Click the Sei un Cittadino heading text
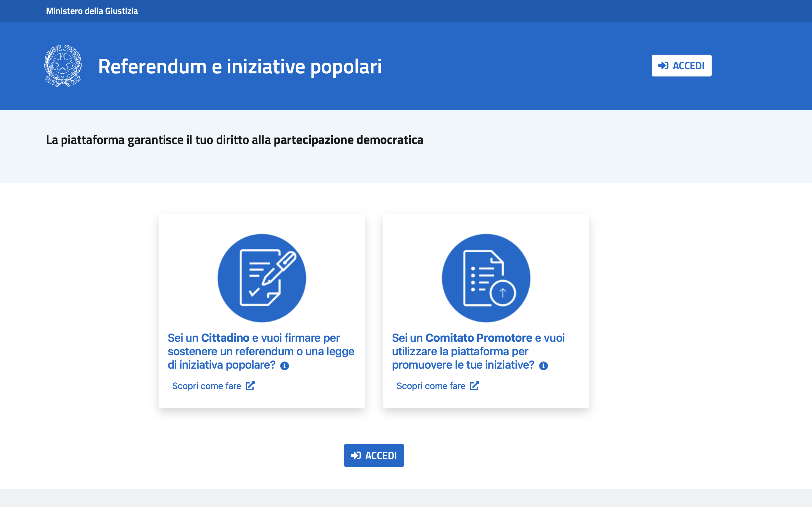The height and width of the screenshot is (507, 812). (x=261, y=352)
